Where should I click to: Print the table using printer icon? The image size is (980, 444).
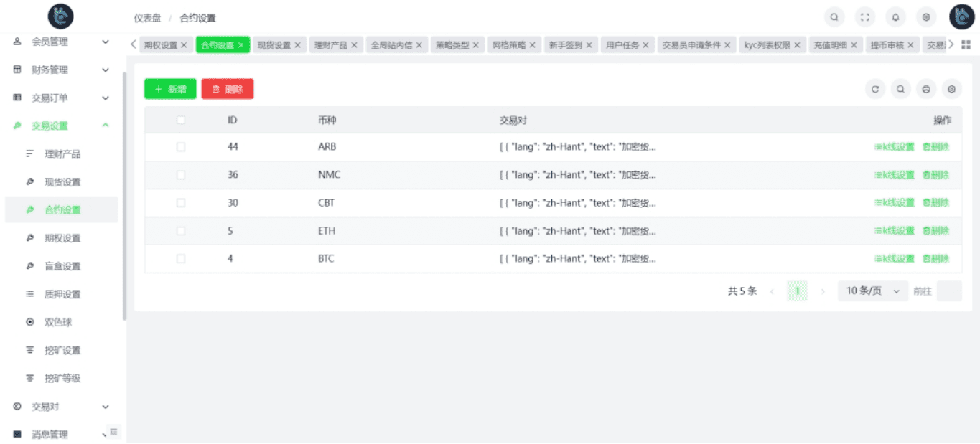click(x=926, y=89)
